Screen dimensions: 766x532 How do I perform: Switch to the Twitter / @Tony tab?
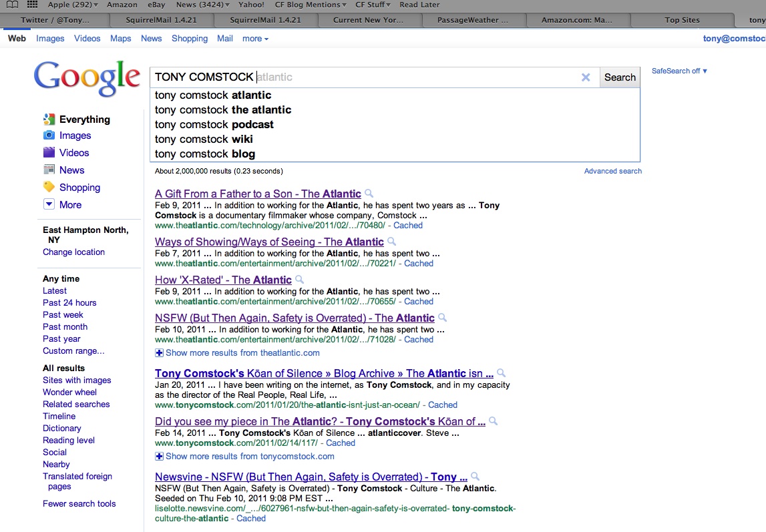coord(55,20)
